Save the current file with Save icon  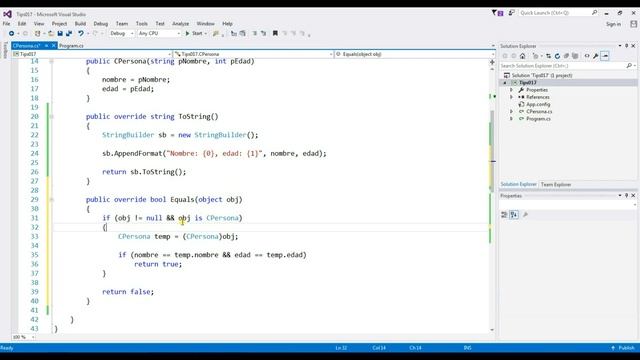coord(60,33)
